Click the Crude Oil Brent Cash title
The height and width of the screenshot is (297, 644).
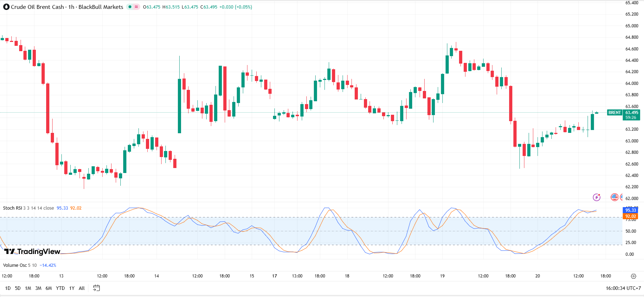pos(37,7)
